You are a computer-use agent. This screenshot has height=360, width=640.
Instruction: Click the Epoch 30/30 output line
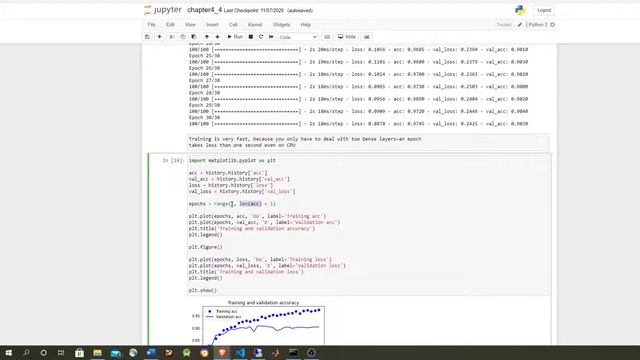coord(204,118)
